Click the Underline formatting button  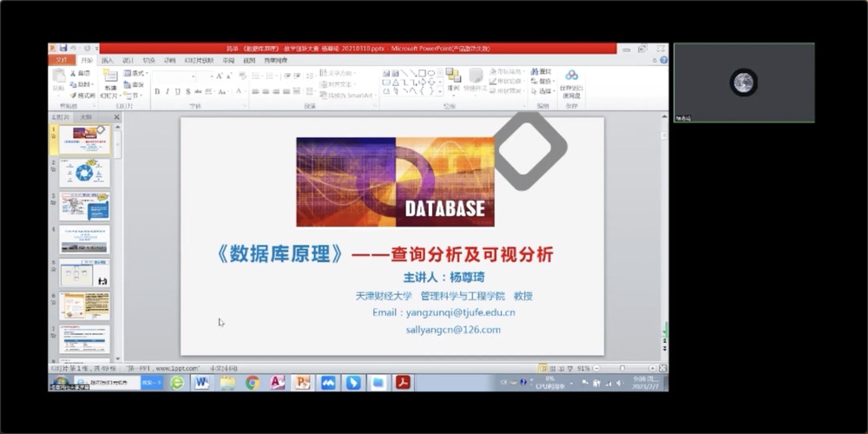point(177,91)
